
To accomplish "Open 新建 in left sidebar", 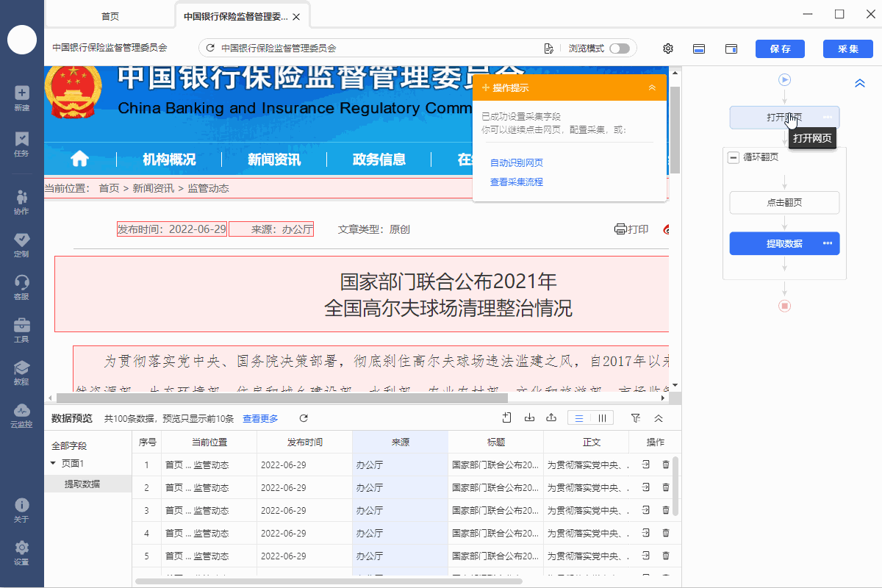I will click(21, 98).
